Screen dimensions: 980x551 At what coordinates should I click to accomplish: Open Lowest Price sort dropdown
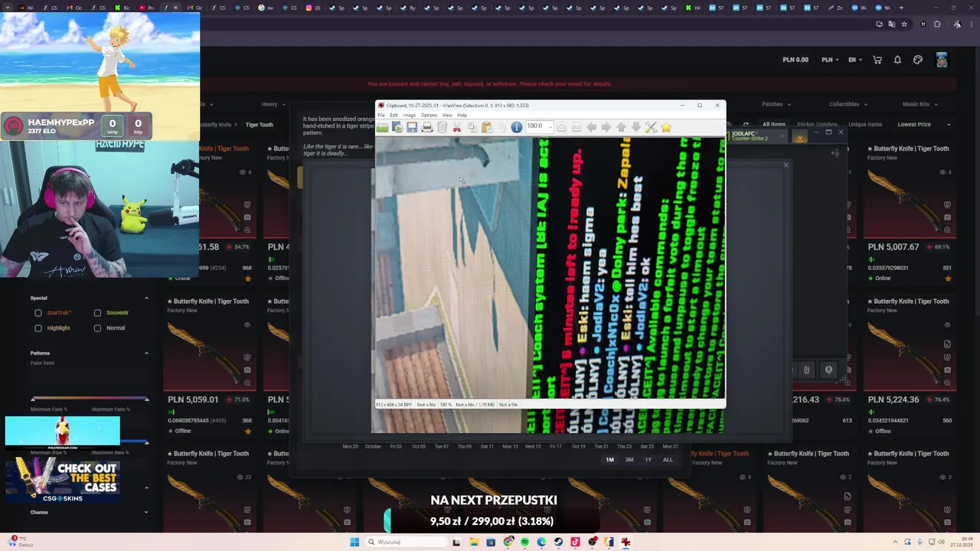[x=924, y=124]
